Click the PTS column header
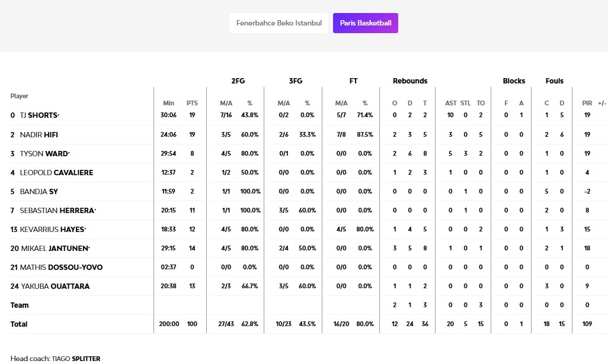Screen dimensions: 608x364 pyautogui.click(x=192, y=103)
